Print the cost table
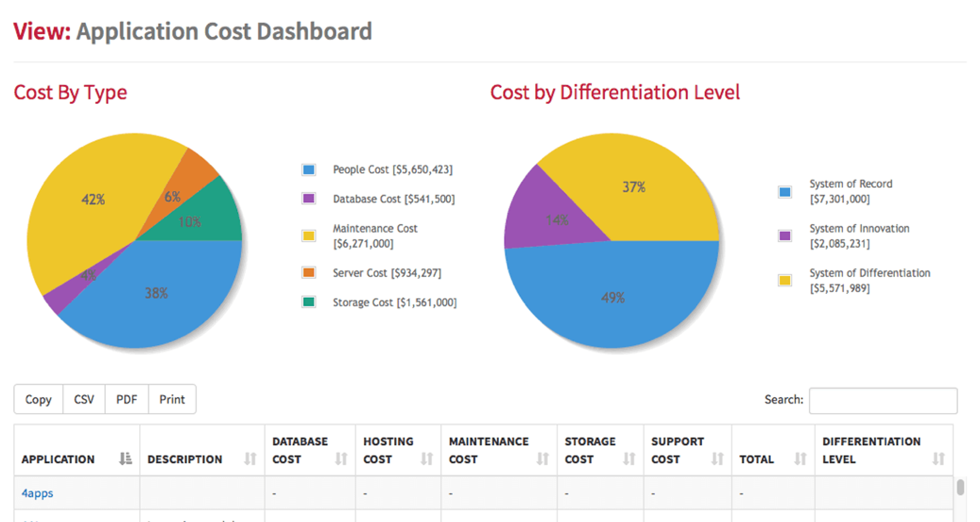Image resolution: width=980 pixels, height=522 pixels. coord(172,399)
